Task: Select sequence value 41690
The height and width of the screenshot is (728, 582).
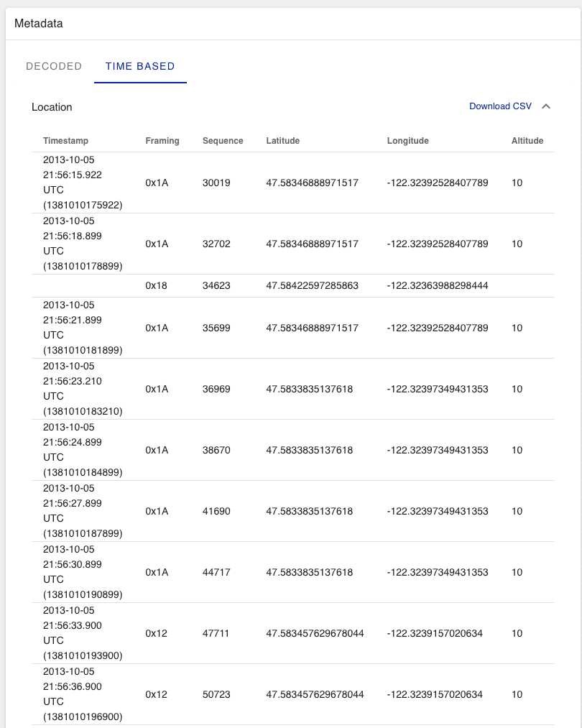Action: 216,511
